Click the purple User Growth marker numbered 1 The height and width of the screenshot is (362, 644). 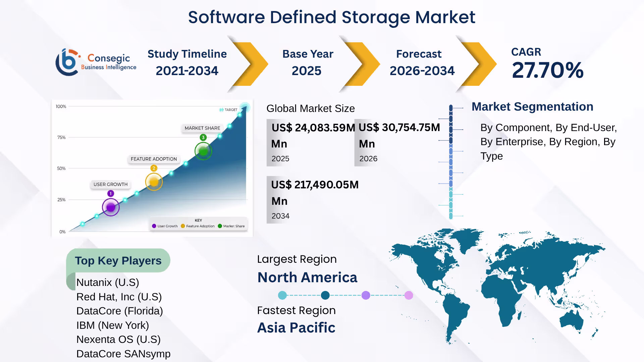tap(111, 207)
